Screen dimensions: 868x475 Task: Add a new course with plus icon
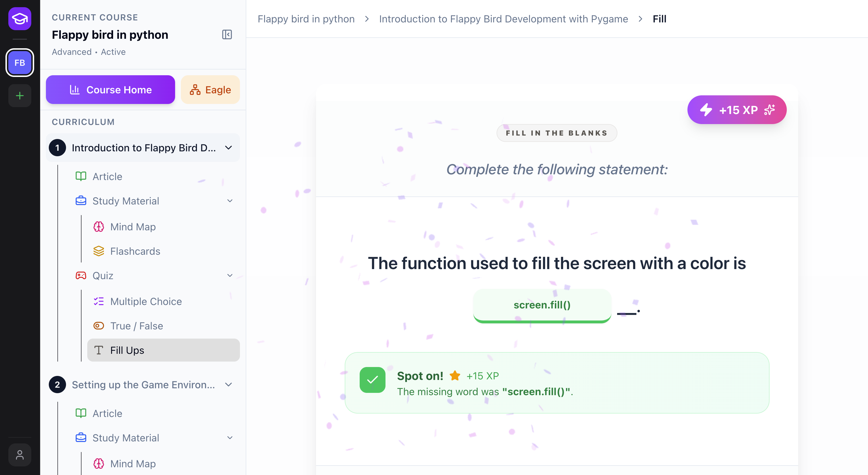click(20, 96)
